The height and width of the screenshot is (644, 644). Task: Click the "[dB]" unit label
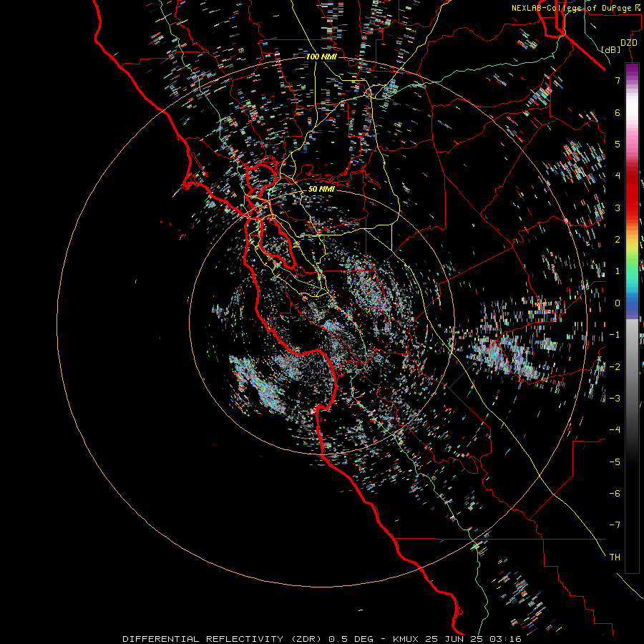(x=610, y=49)
